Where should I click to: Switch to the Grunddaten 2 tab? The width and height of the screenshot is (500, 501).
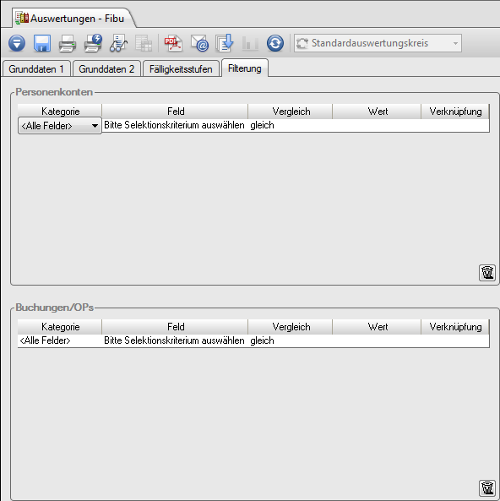(106, 69)
